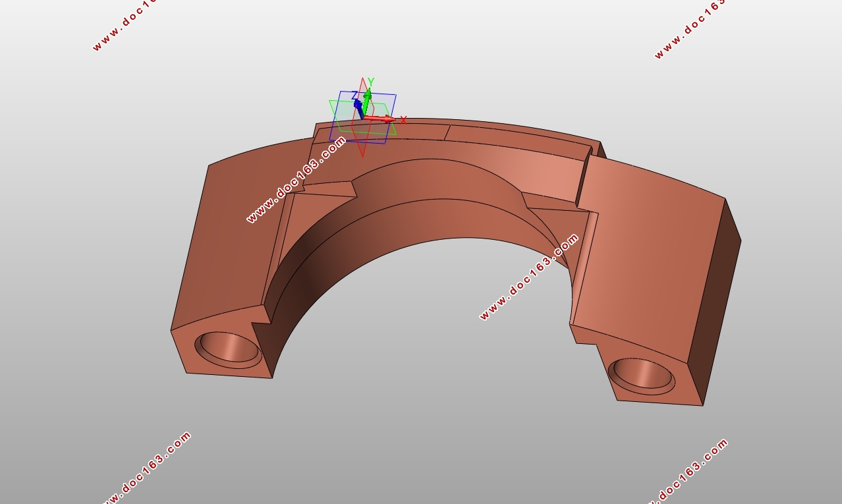Click the green Y axis arrow of the triad
Viewport: 842px width, 504px height.
[x=366, y=101]
